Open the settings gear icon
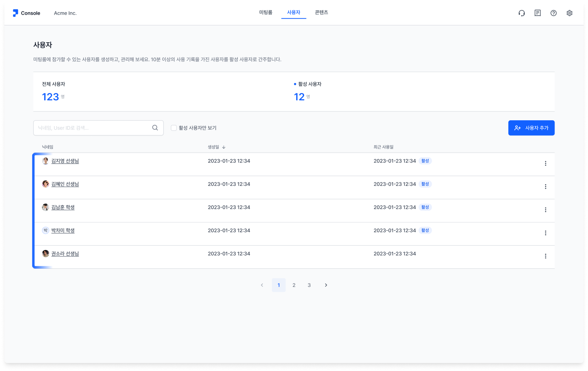 pyautogui.click(x=569, y=13)
